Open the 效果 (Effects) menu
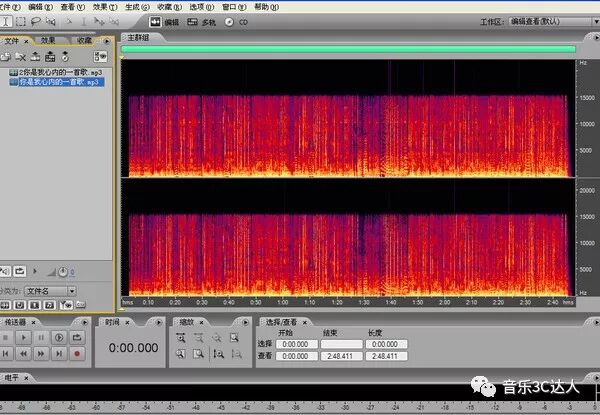Viewport: 600px width, 415px height. tap(101, 6)
